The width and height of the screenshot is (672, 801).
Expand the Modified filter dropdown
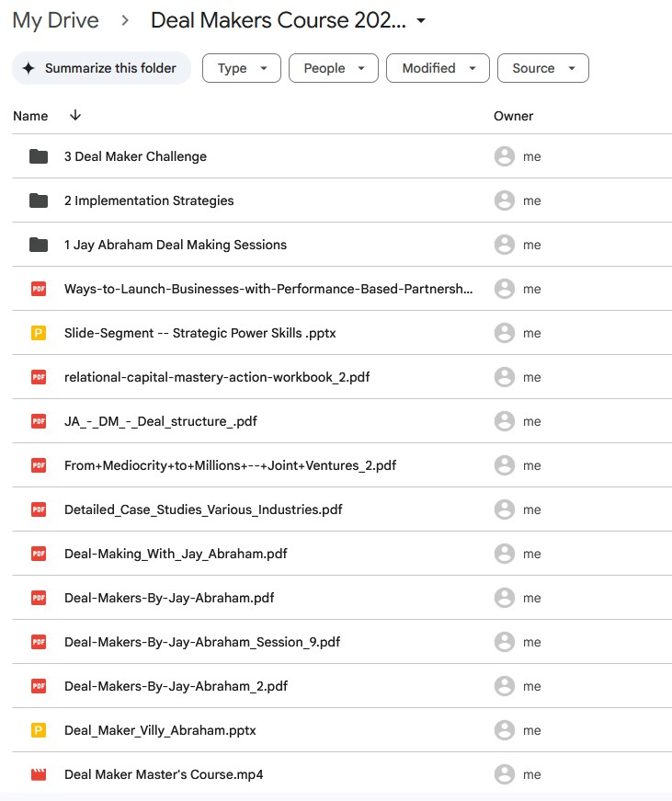pyautogui.click(x=438, y=68)
